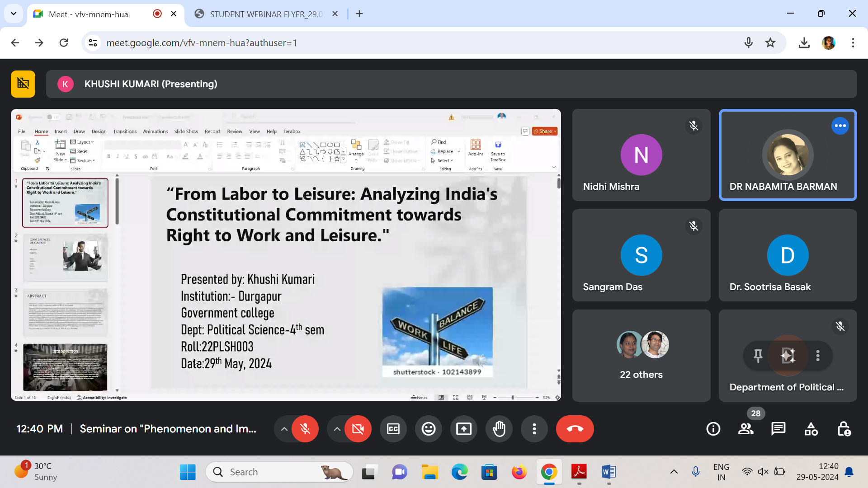Open host controls lock icon
The image size is (868, 488).
844,429
